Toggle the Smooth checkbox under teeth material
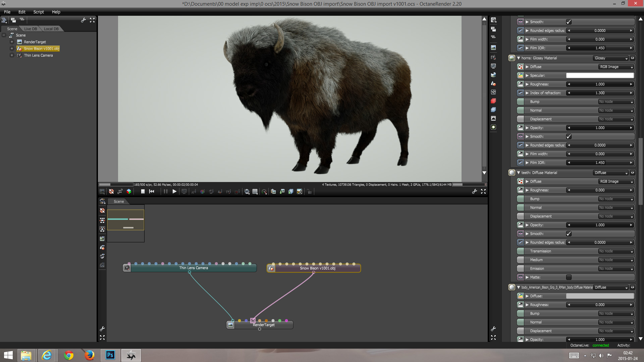 [569, 234]
